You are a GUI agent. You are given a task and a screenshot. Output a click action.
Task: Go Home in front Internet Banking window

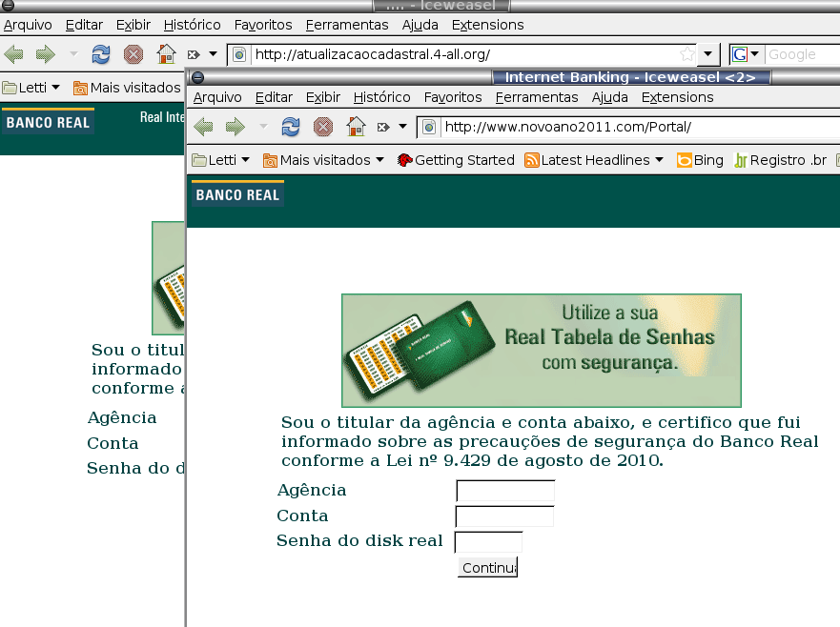coord(356,127)
